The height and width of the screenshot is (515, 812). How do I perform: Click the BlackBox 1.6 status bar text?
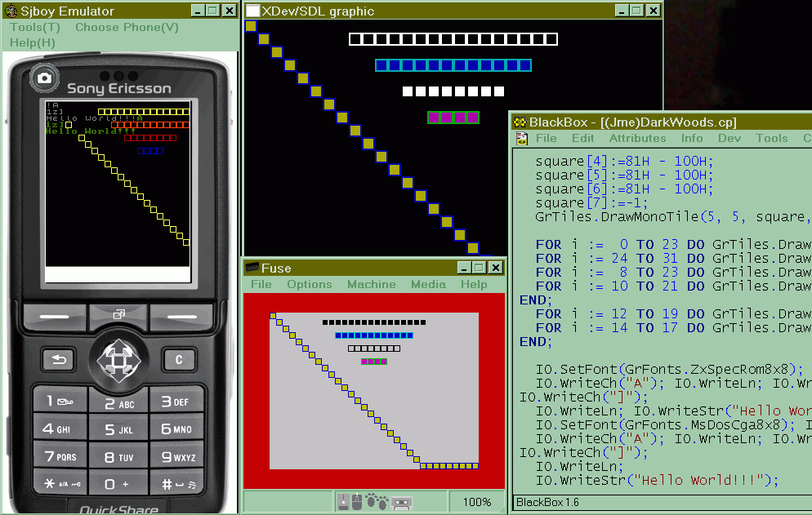[547, 502]
